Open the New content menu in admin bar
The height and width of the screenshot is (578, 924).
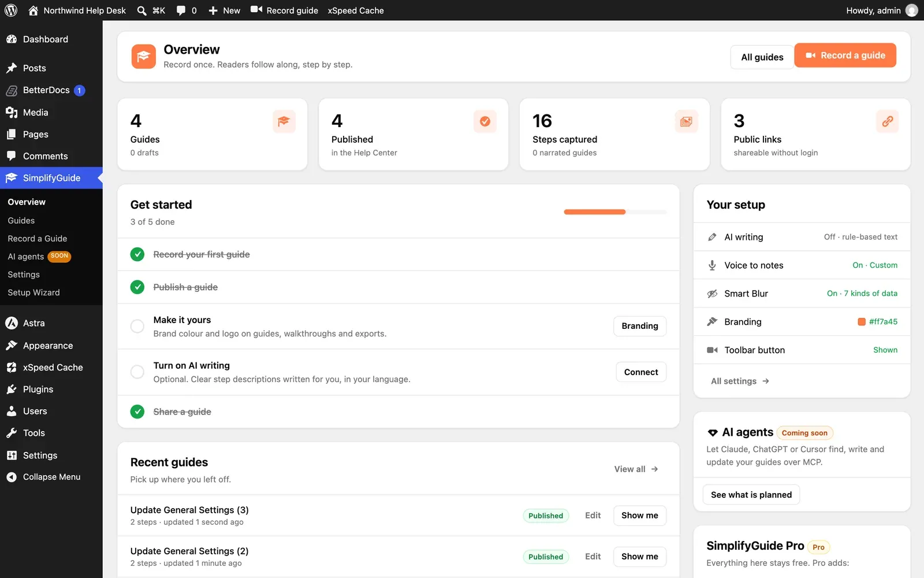click(x=224, y=10)
